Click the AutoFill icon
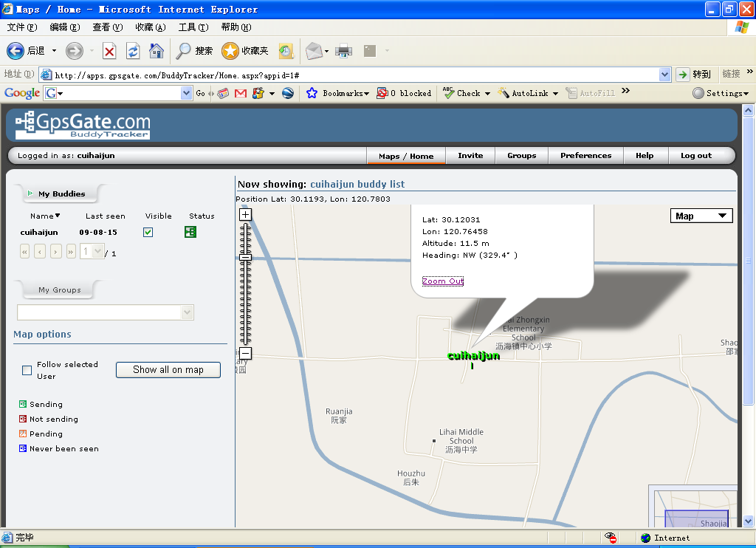The image size is (756, 548). coord(571,93)
